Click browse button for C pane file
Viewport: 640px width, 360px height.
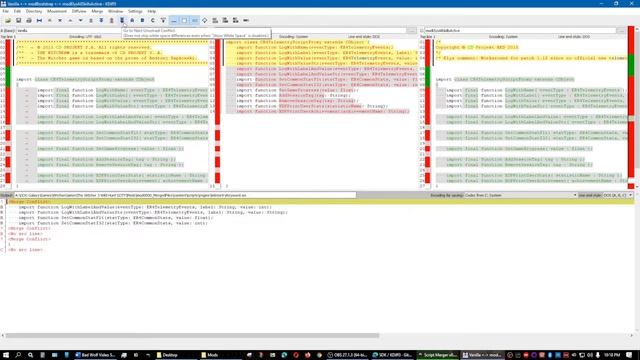click(621, 31)
